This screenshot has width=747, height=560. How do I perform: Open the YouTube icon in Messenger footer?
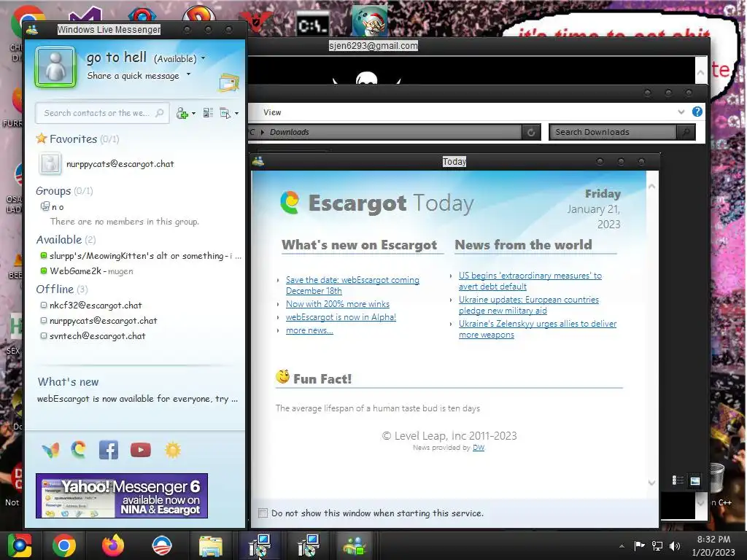click(x=141, y=449)
